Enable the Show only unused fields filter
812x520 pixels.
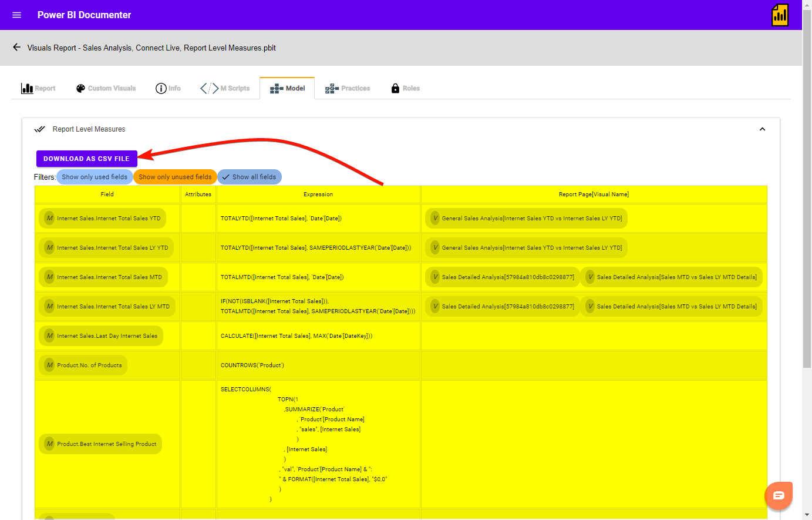tap(174, 176)
